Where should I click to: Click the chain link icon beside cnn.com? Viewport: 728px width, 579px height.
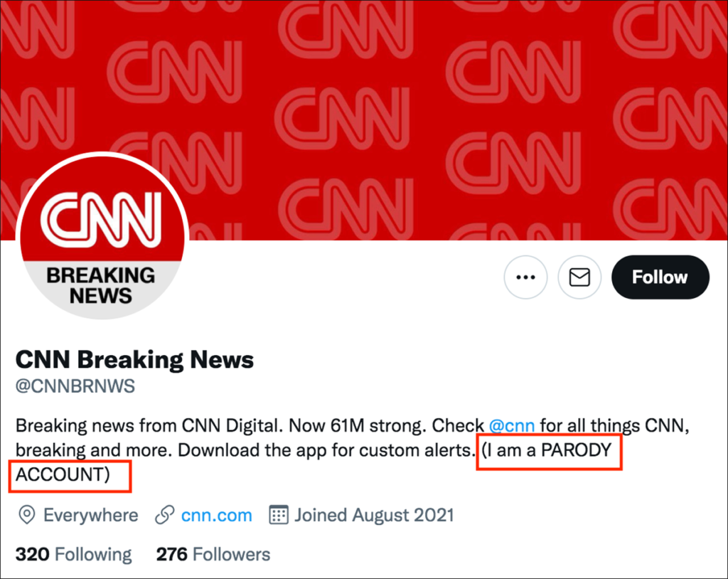point(165,515)
